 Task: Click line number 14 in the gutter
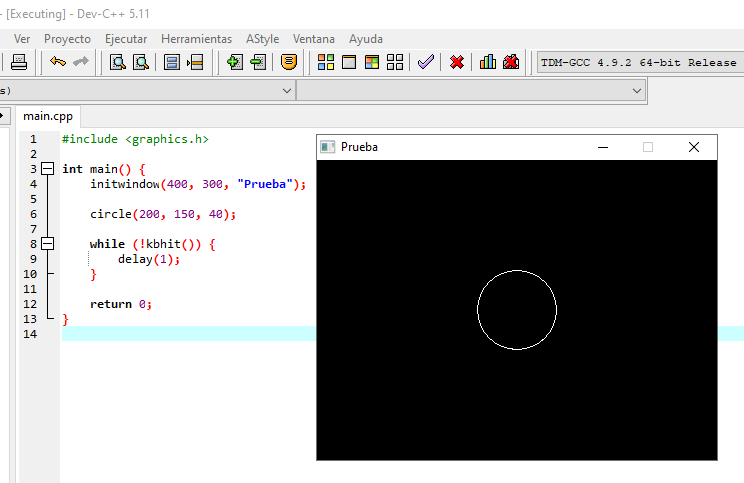pyautogui.click(x=30, y=334)
